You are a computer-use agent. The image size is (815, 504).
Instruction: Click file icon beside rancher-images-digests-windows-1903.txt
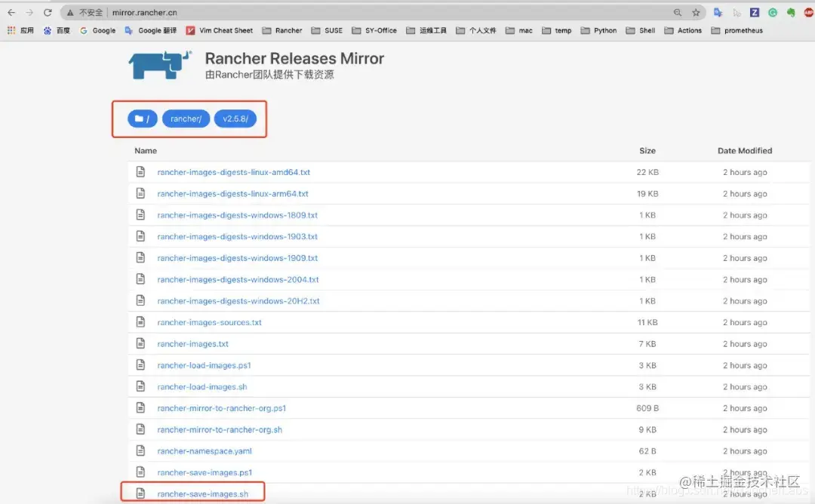click(140, 236)
